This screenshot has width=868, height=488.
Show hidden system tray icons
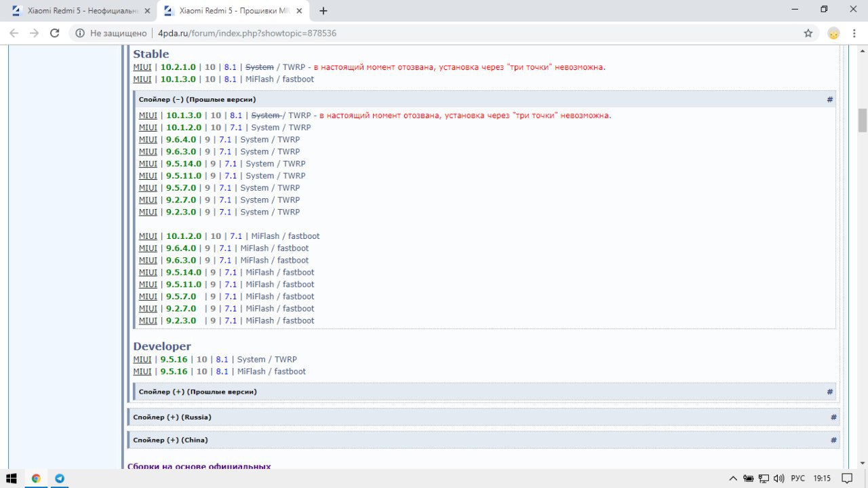pos(733,478)
